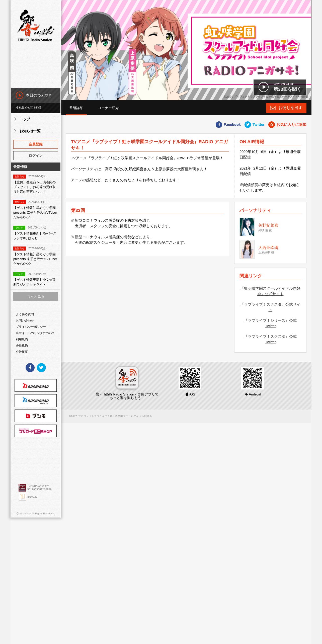
Task: Play today's mutter (本日のつぶやき) icon
Action: pyautogui.click(x=20, y=95)
